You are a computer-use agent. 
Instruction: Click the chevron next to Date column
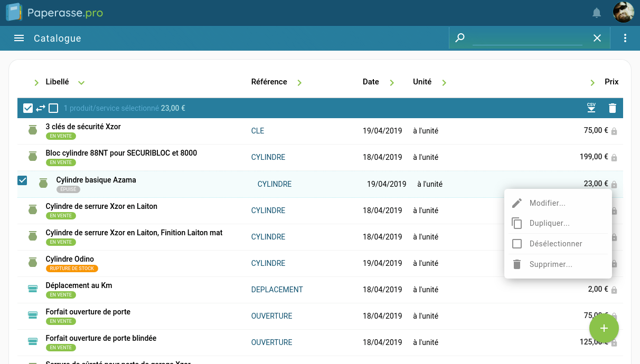(x=392, y=82)
